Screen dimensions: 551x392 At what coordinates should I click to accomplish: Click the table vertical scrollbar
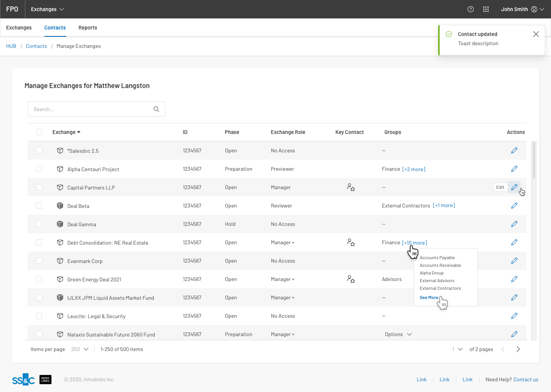coord(534,160)
